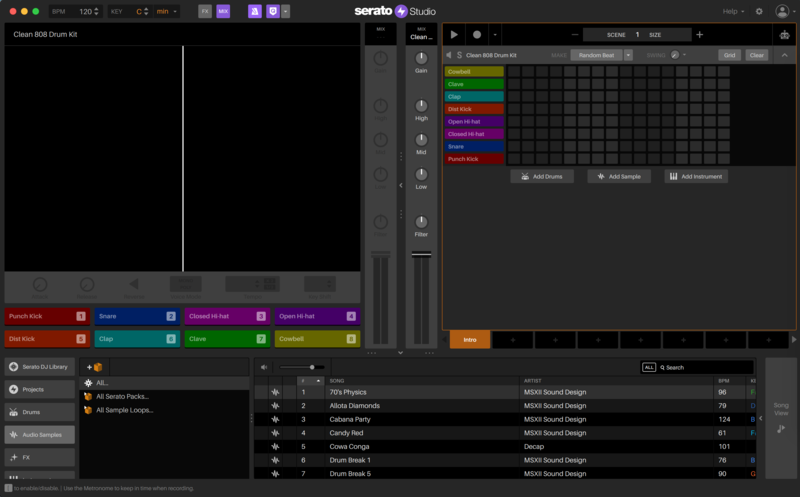Toggle the MIX panel button

(x=223, y=11)
